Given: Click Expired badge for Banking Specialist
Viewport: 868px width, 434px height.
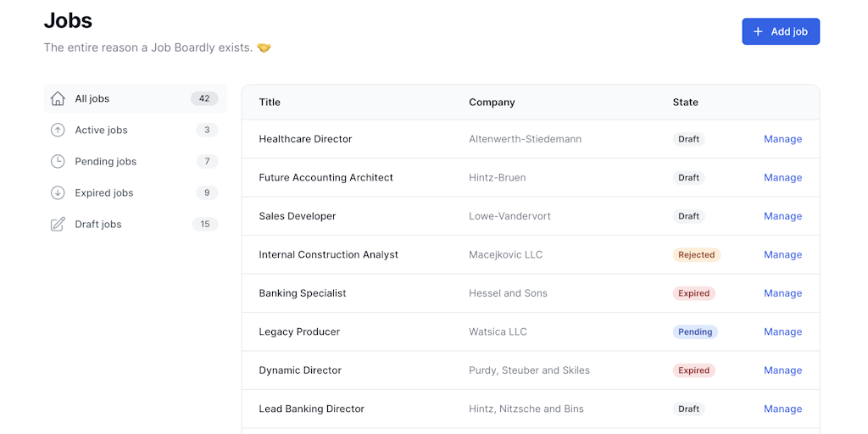Looking at the screenshot, I should click(x=694, y=293).
